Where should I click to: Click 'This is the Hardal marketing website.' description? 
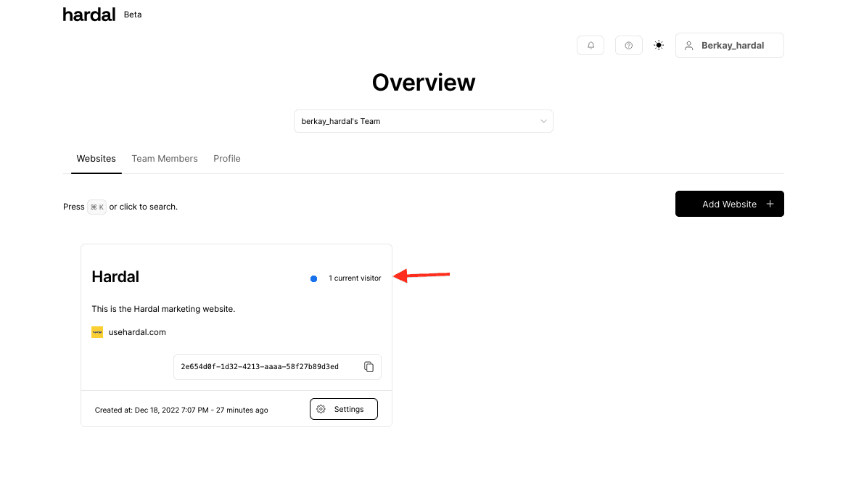pyautogui.click(x=163, y=309)
